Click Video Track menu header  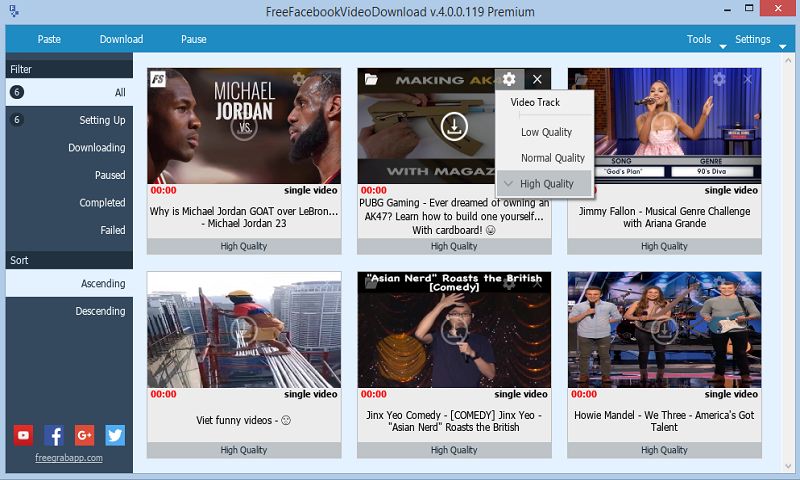click(x=535, y=103)
